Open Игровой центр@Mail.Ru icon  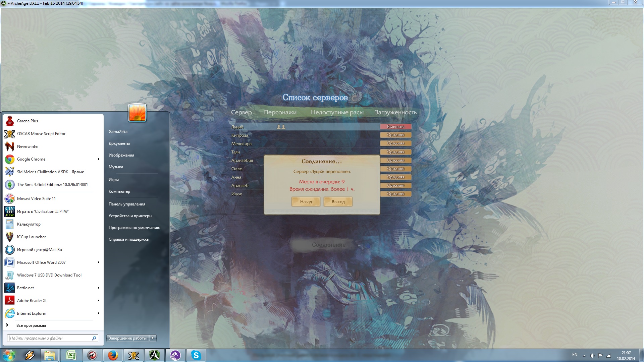[9, 250]
